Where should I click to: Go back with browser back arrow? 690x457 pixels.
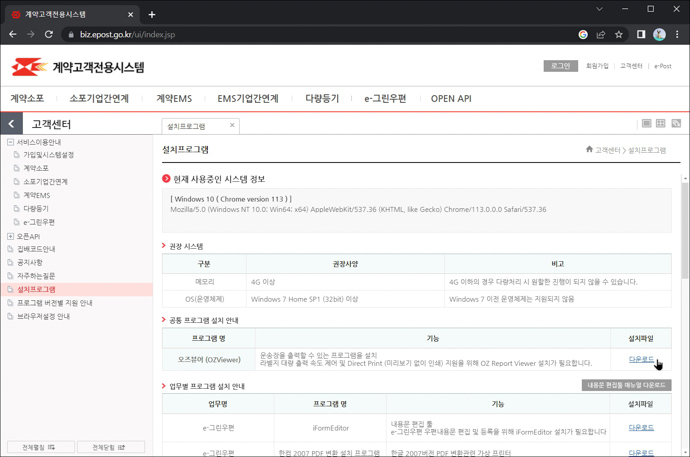[x=13, y=34]
